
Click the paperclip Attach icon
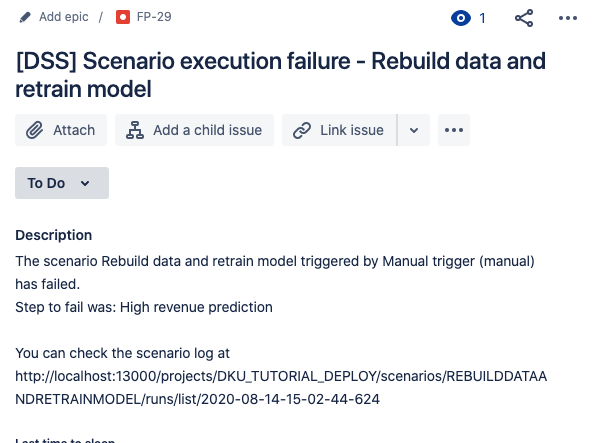(x=35, y=130)
